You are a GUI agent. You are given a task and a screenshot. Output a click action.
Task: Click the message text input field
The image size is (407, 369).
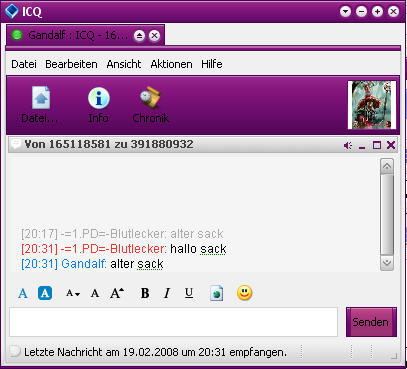[x=173, y=322]
